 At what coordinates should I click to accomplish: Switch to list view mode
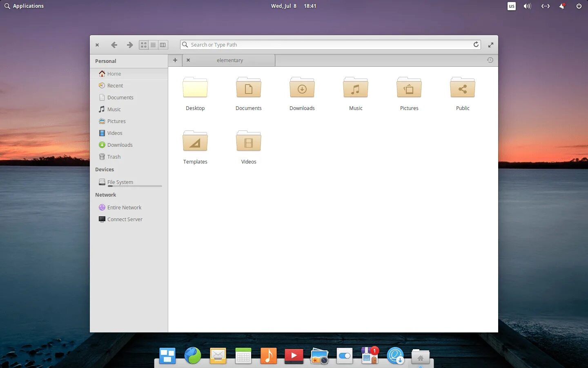153,45
